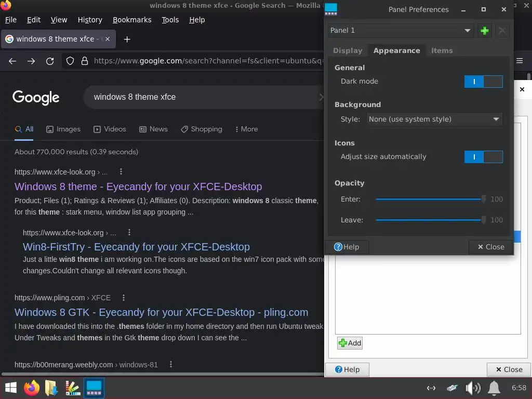Toggle Adjust size automatically switch
This screenshot has width=532, height=399.
tap(483, 157)
